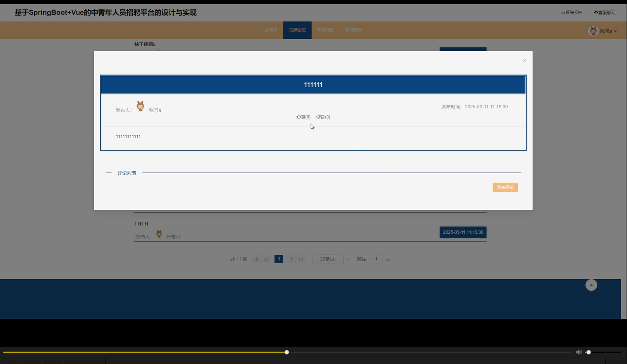Click the 共 11 条 total count text
Screen dimensions: 627x364
(239, 259)
